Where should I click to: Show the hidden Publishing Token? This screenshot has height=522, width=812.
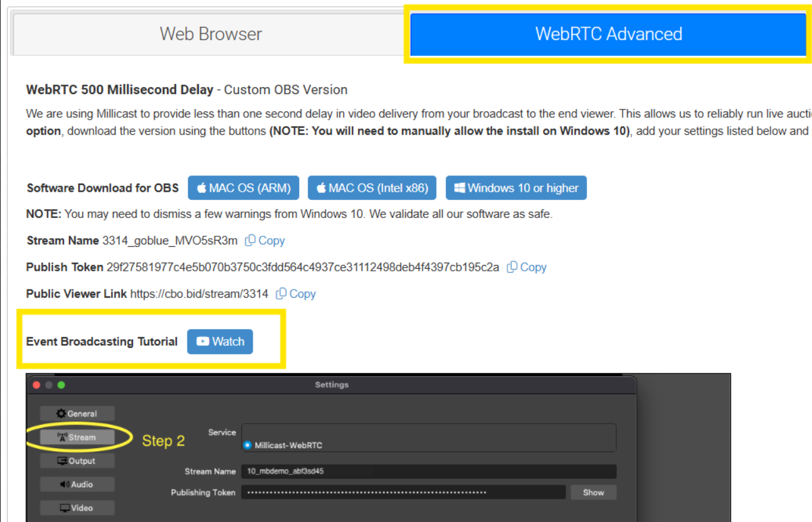593,493
